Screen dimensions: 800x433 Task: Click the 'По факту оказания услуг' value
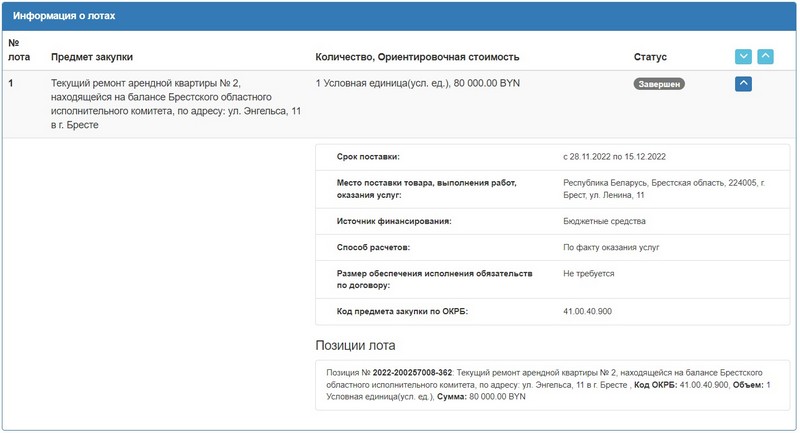(612, 246)
